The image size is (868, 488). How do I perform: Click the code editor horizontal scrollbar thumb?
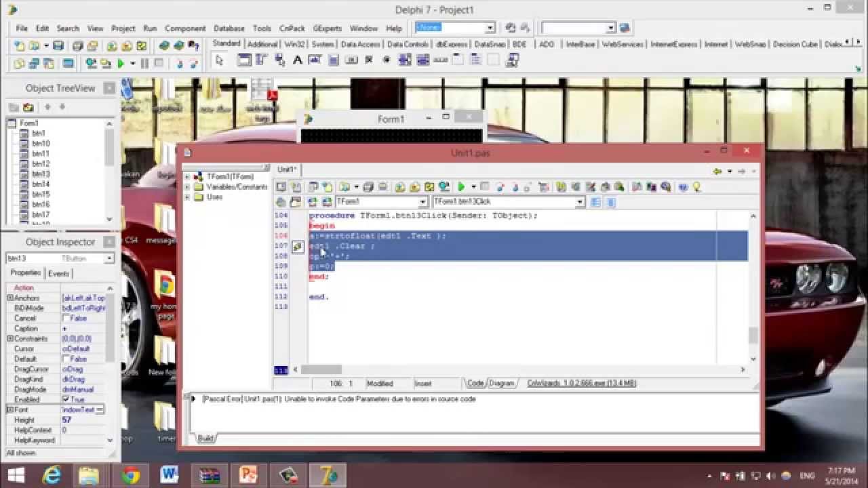[321, 369]
